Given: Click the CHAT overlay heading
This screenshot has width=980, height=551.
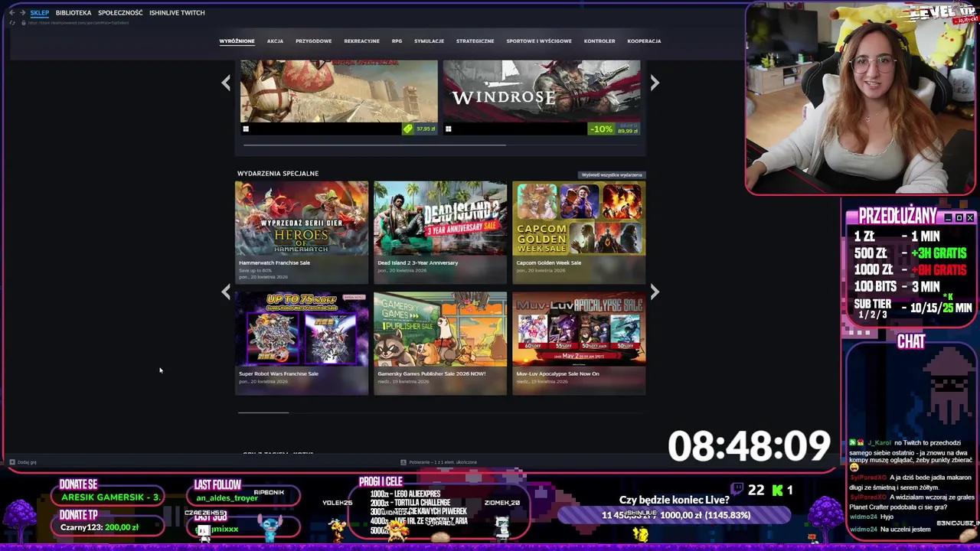Looking at the screenshot, I should [911, 341].
